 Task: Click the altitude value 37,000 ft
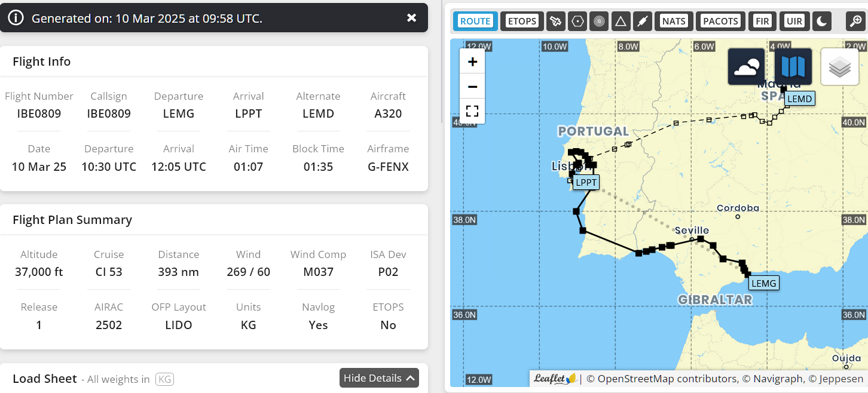[39, 272]
